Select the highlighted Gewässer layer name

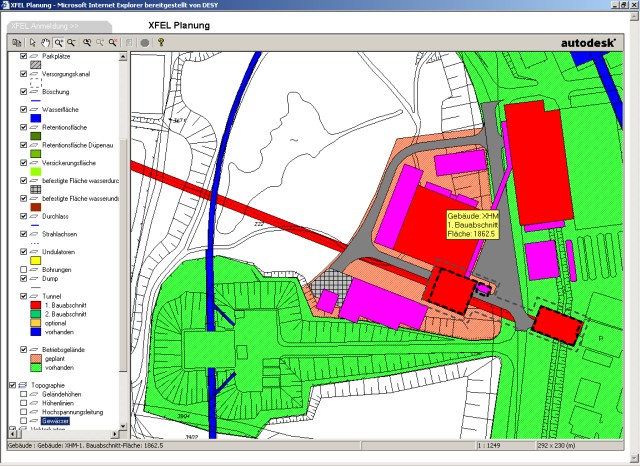pyautogui.click(x=55, y=421)
